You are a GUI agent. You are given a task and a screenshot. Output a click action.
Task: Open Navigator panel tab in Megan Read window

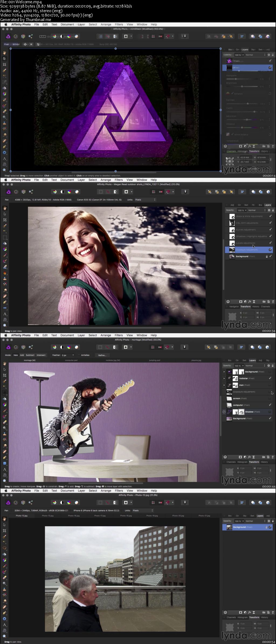click(234, 306)
